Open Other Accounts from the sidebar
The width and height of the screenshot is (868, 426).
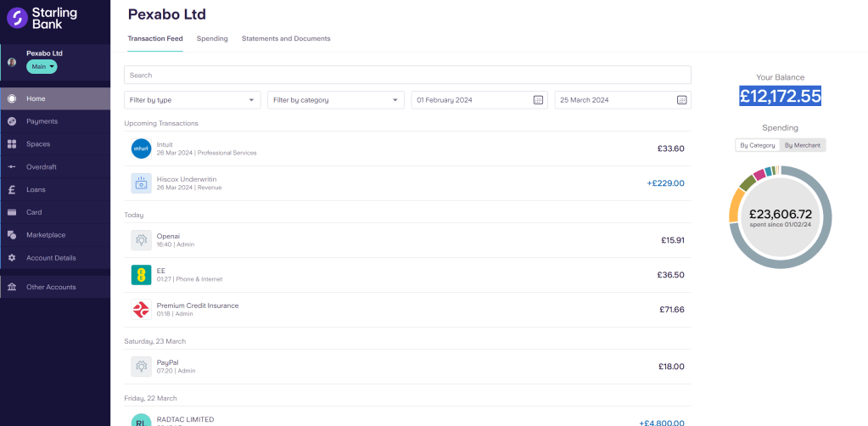(x=55, y=287)
